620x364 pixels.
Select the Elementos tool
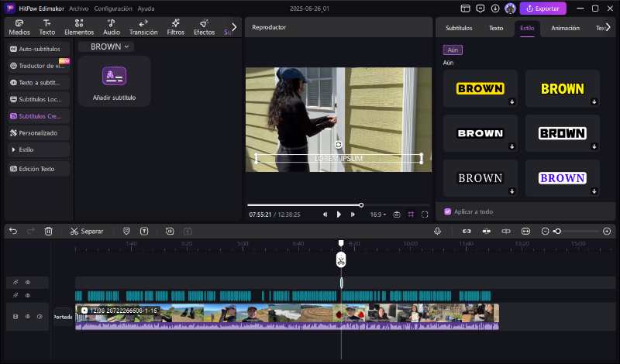79,27
